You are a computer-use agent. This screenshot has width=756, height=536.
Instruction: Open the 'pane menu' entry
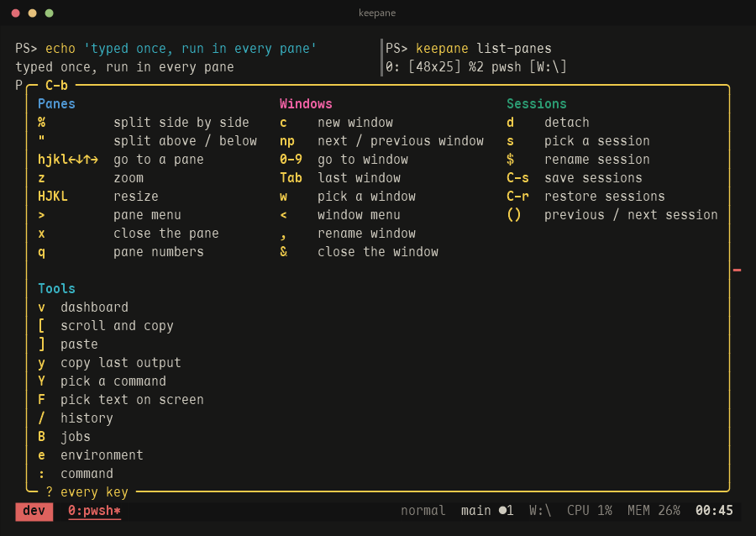click(x=147, y=215)
